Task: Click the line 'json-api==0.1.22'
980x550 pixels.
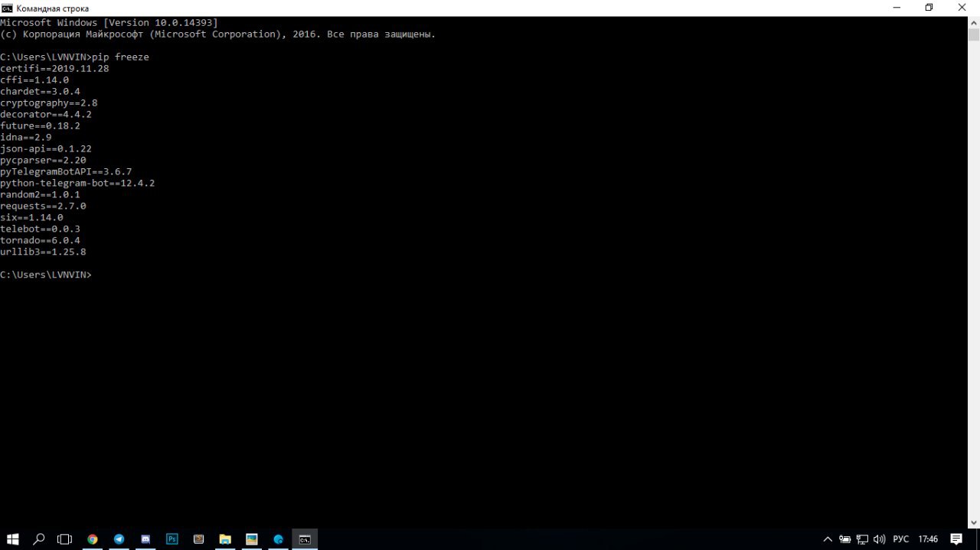Action: [x=46, y=149]
